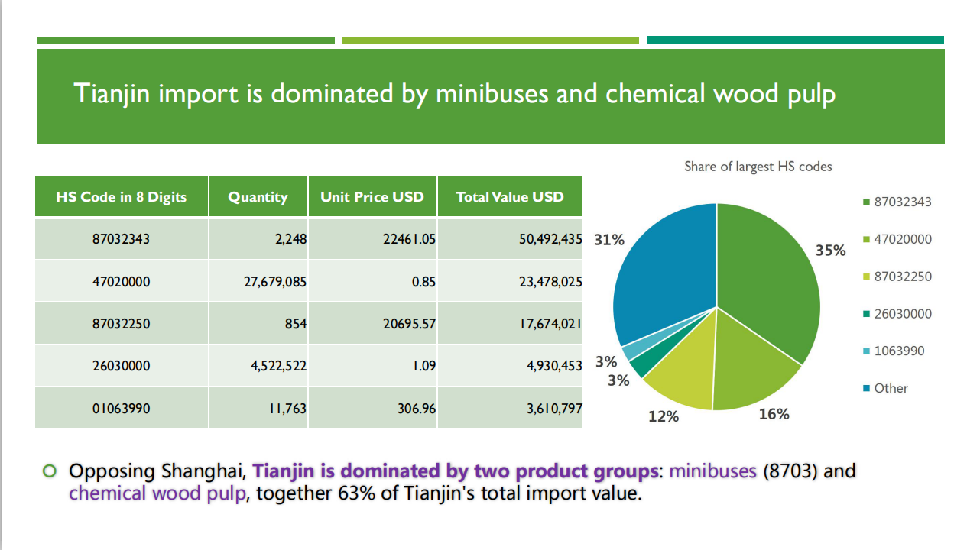Click quantity cell 4,522,522
This screenshot has width=980, height=550.
click(258, 365)
